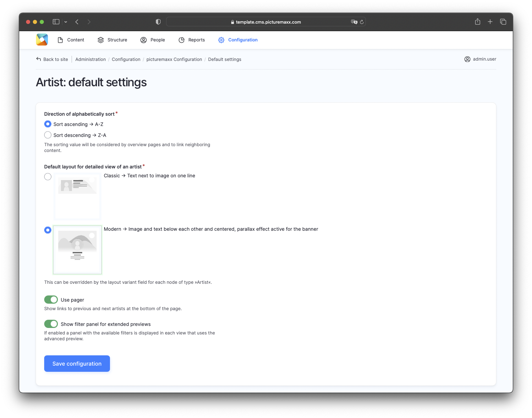532x418 pixels.
Task: Go to Administration breadcrumb
Action: pos(90,59)
